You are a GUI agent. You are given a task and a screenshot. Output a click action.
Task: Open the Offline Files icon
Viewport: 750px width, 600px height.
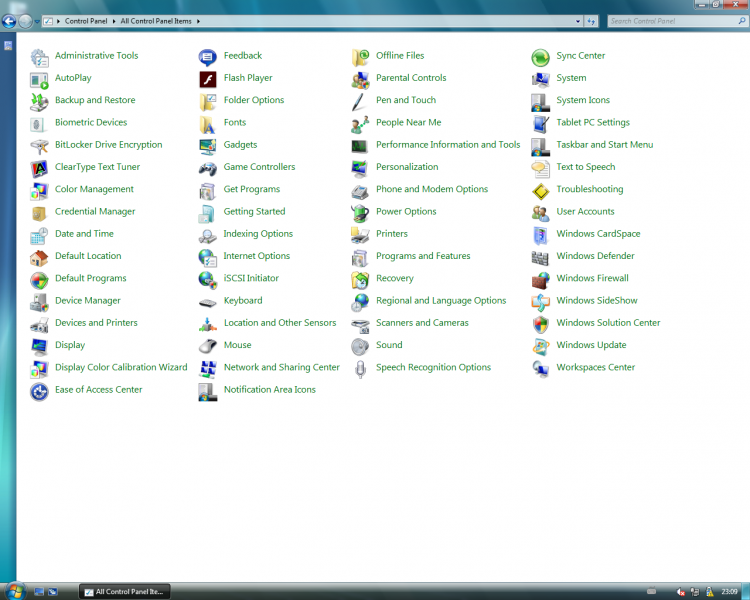click(360, 57)
